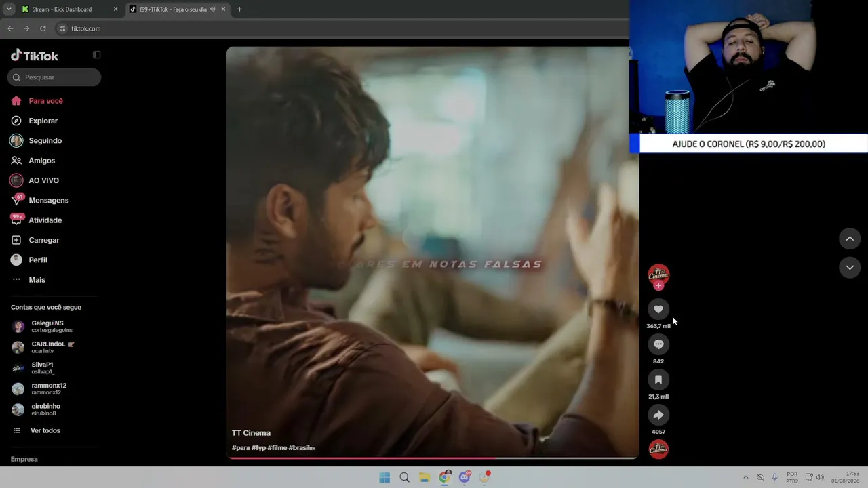Like the video with the heart icon
This screenshot has height=488, width=868.
pyautogui.click(x=658, y=309)
